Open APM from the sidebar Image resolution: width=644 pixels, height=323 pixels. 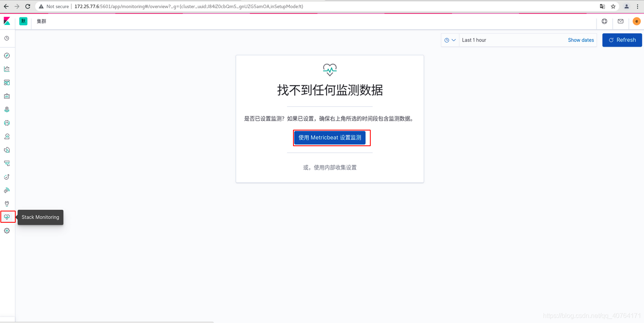pyautogui.click(x=7, y=164)
